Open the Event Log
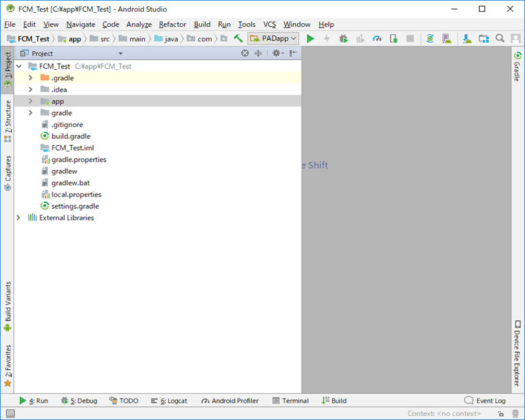 pos(485,401)
